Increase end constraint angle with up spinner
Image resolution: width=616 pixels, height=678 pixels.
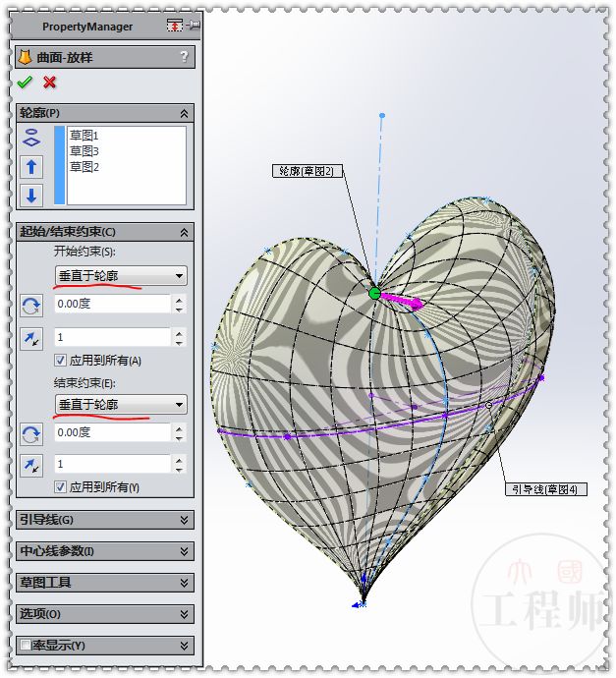coord(179,428)
